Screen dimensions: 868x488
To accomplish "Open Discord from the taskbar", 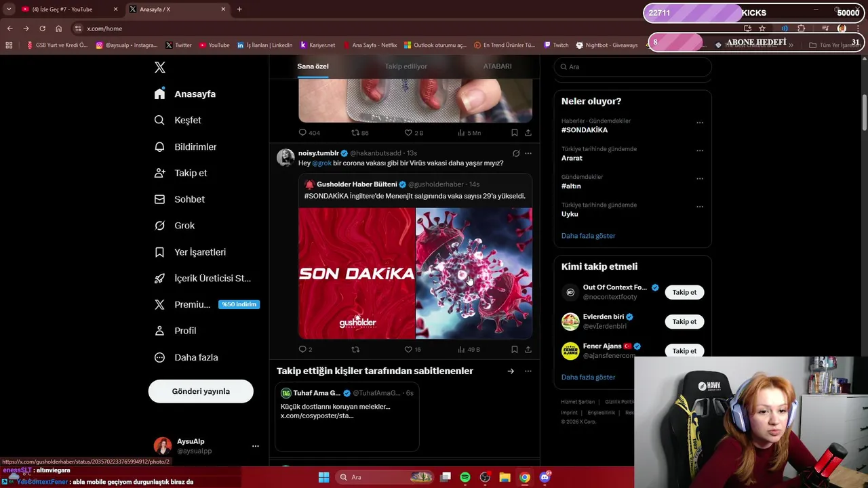I will click(545, 477).
